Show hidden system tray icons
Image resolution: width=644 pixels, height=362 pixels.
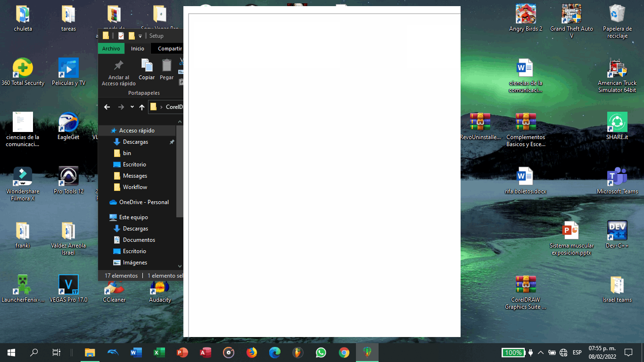click(541, 353)
